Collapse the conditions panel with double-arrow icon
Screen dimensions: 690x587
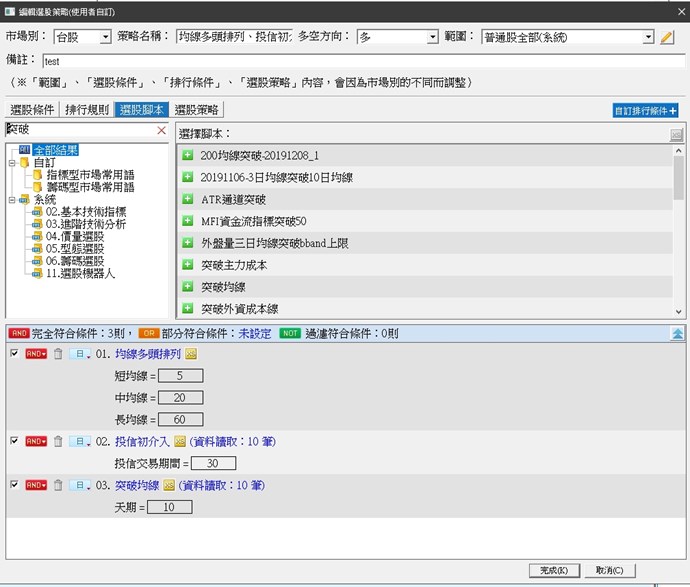click(x=677, y=333)
